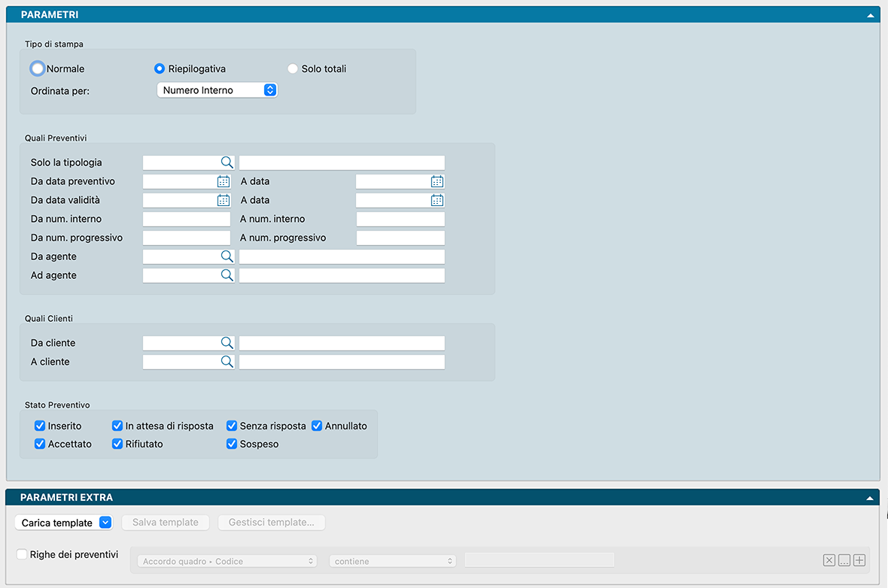The image size is (888, 588).
Task: Uncheck the Annullato status checkbox
Action: click(317, 426)
